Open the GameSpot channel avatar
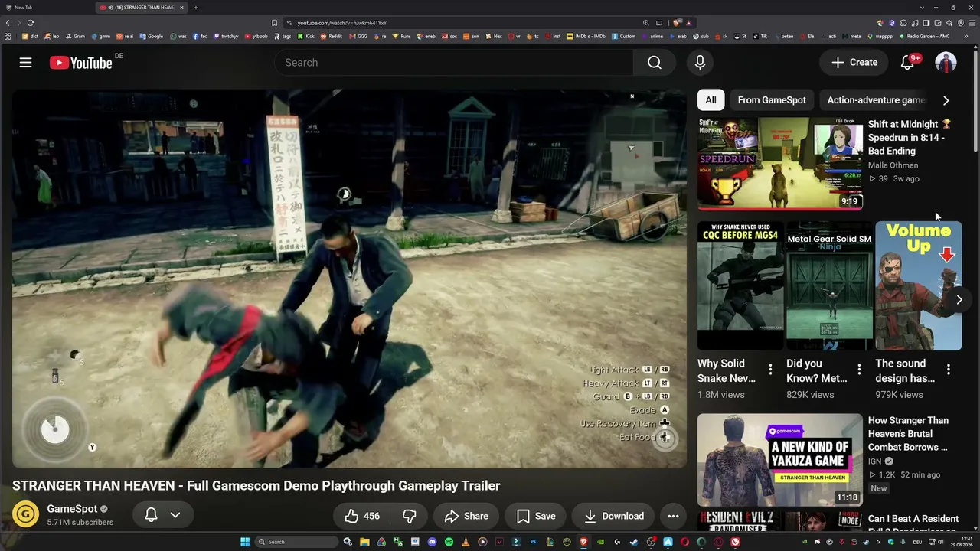 click(25, 514)
